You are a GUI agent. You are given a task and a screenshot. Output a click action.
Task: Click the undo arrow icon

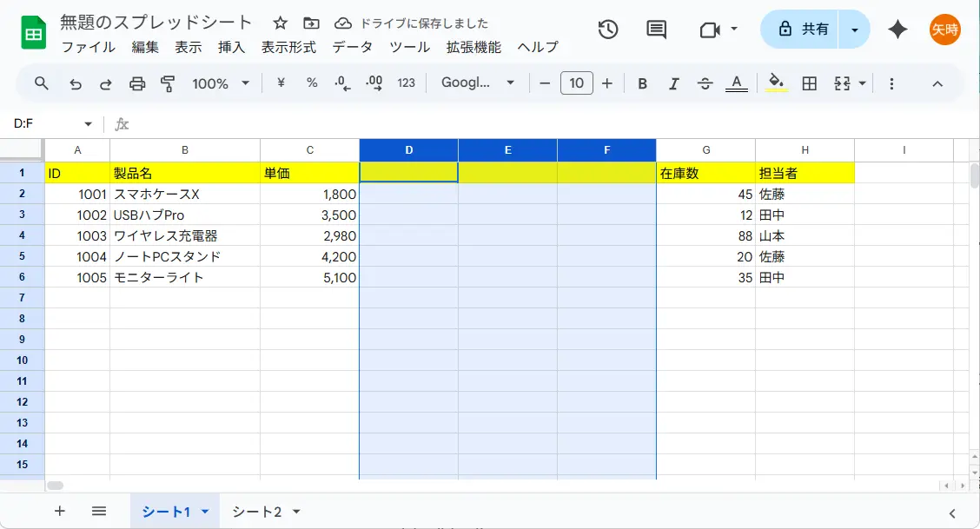76,83
